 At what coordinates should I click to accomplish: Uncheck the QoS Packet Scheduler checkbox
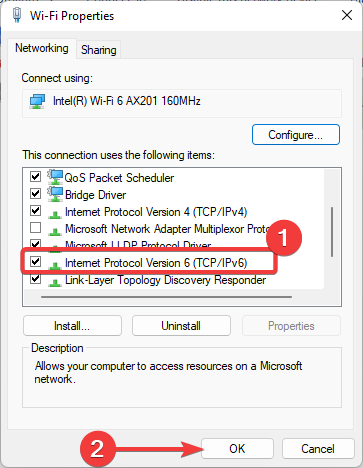[x=35, y=176]
